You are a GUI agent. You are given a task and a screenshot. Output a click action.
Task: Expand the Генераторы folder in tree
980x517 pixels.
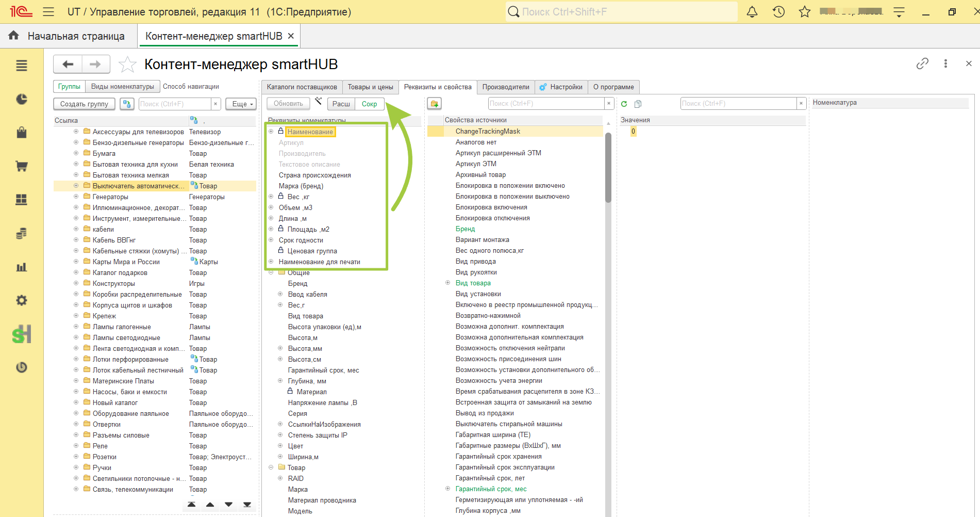[76, 197]
